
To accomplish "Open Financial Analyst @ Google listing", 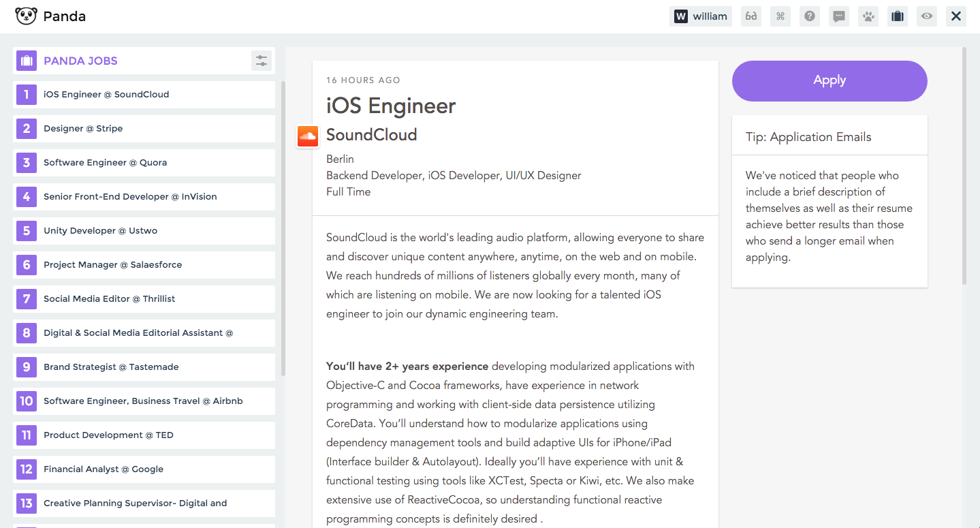I will coord(144,469).
